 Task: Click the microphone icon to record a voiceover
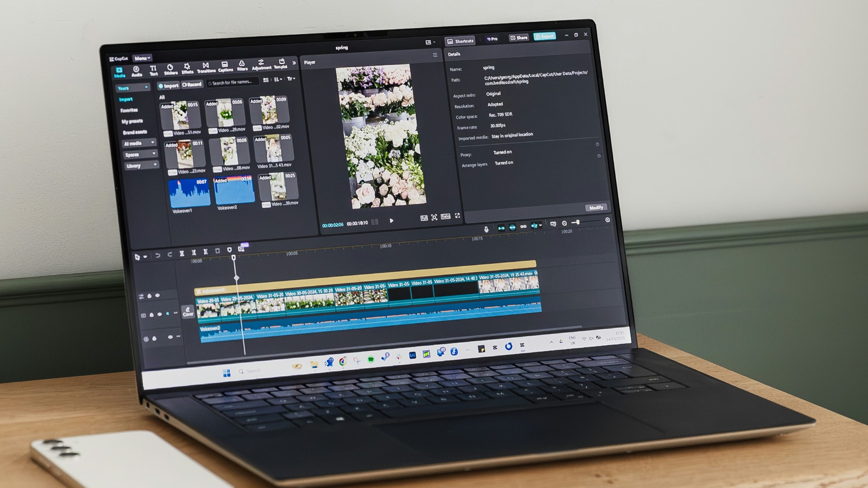pyautogui.click(x=487, y=229)
